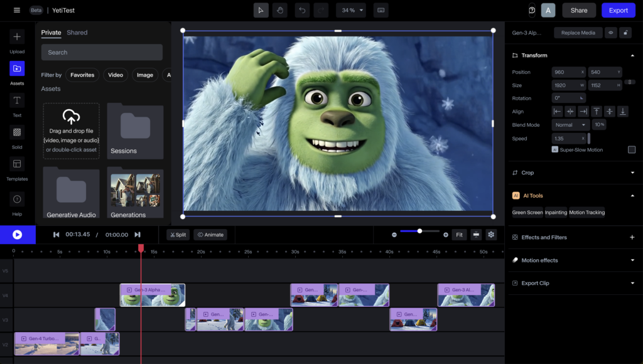Open the help chat icon near avatar
The width and height of the screenshot is (643, 364).
[x=532, y=10]
